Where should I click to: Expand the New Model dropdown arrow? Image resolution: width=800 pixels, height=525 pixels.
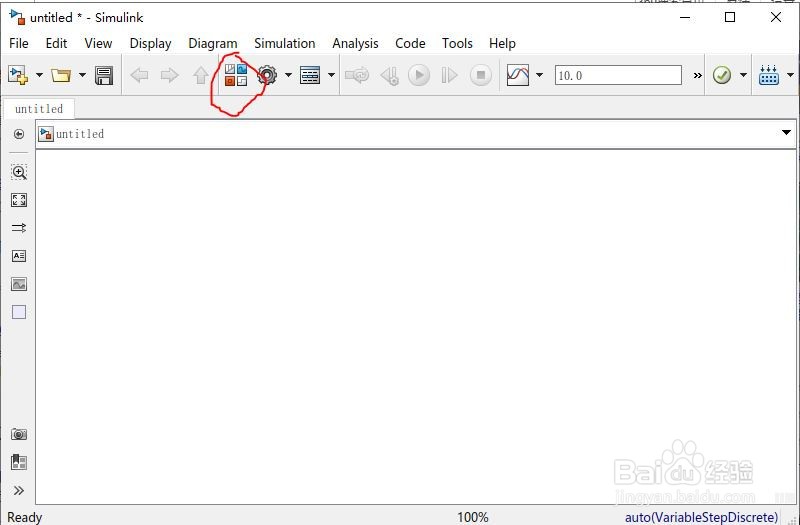pos(39,75)
